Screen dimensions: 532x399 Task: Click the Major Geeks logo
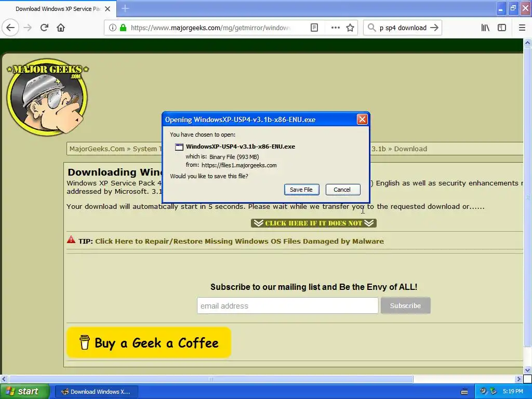pyautogui.click(x=47, y=97)
